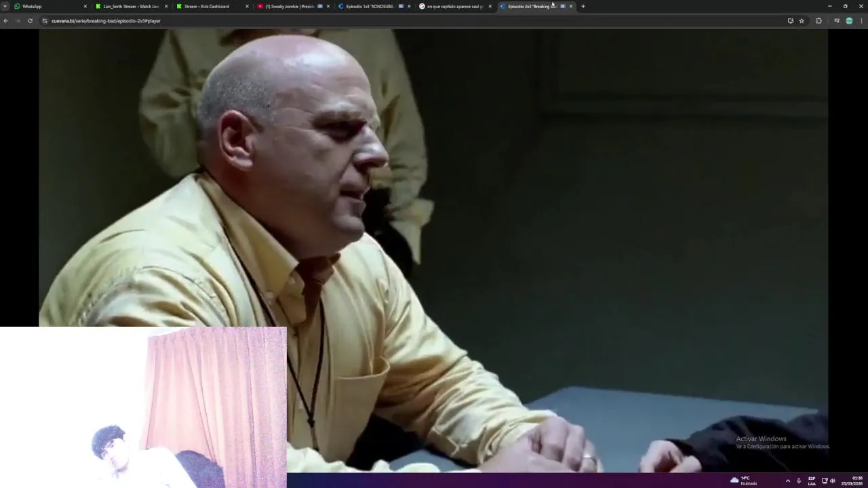Screen dimensions: 868x488
Task: Open the network status tray icon
Action: tap(825, 481)
